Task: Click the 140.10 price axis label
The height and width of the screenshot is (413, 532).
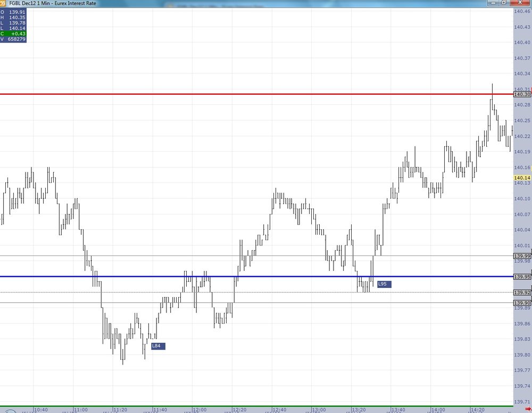Action: click(522, 199)
